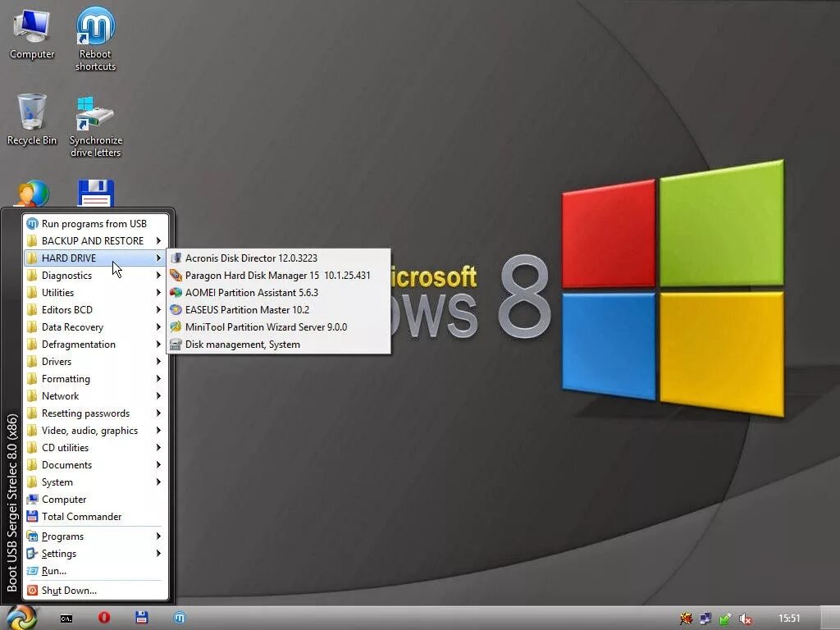Image resolution: width=840 pixels, height=630 pixels.
Task: Launch AOMEI Partition Assistant 5.6.3
Action: pyautogui.click(x=279, y=293)
